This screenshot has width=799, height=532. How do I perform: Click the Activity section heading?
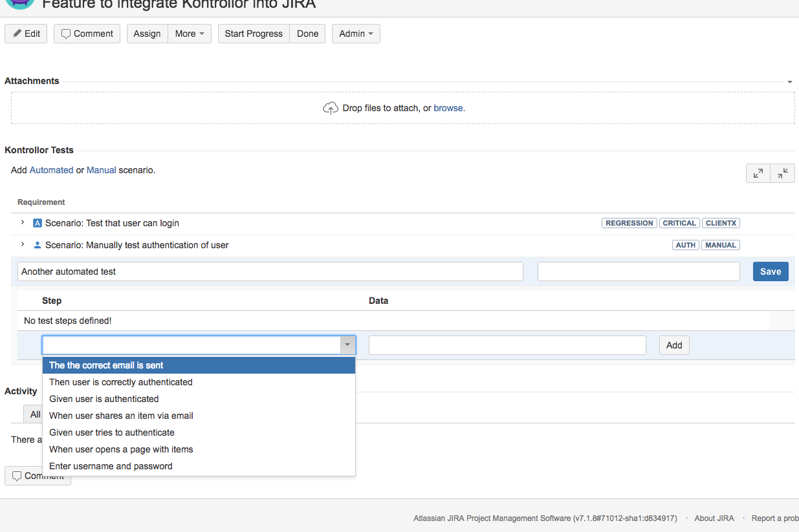[x=21, y=391]
